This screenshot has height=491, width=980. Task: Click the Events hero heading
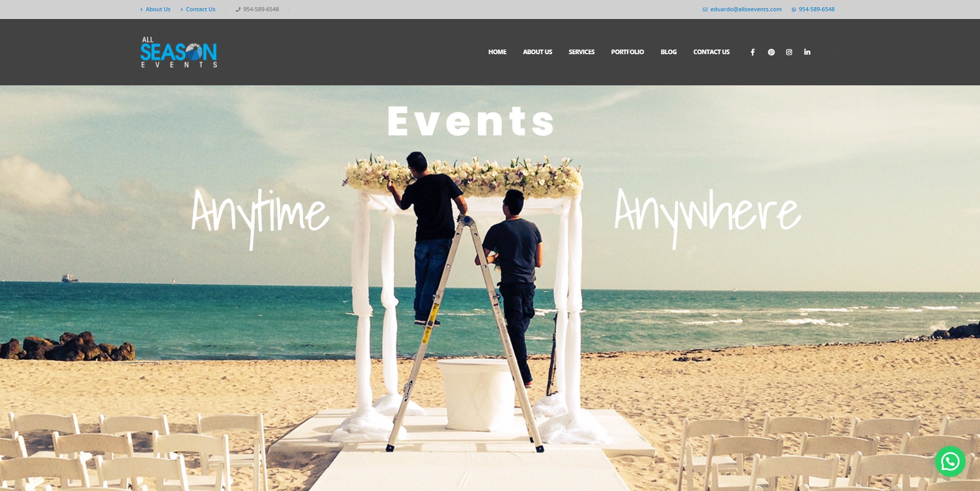(x=471, y=121)
